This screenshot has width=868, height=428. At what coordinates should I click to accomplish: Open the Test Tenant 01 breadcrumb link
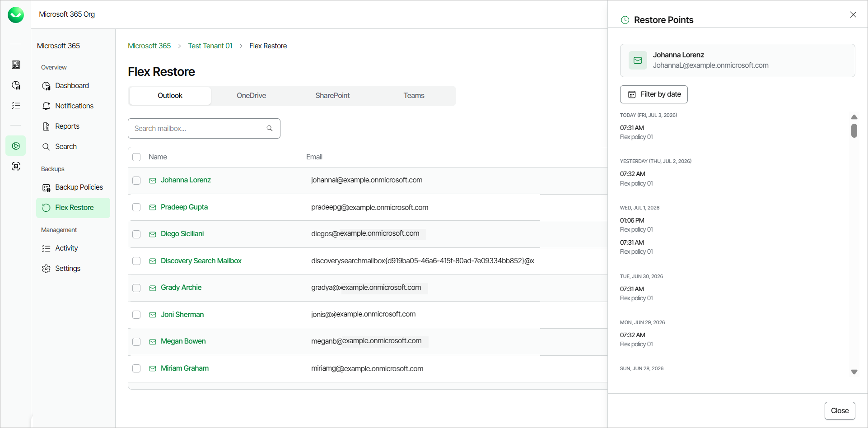tap(210, 46)
